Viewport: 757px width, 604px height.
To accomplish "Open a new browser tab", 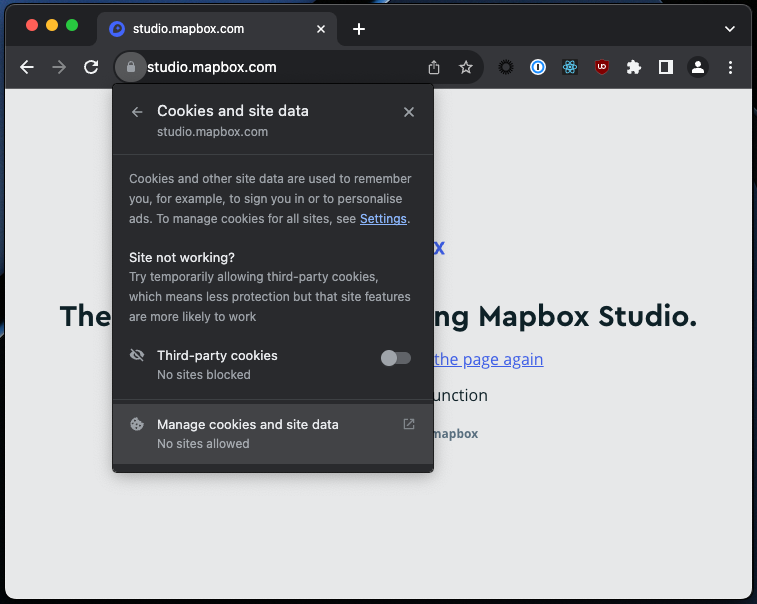I will pyautogui.click(x=359, y=29).
